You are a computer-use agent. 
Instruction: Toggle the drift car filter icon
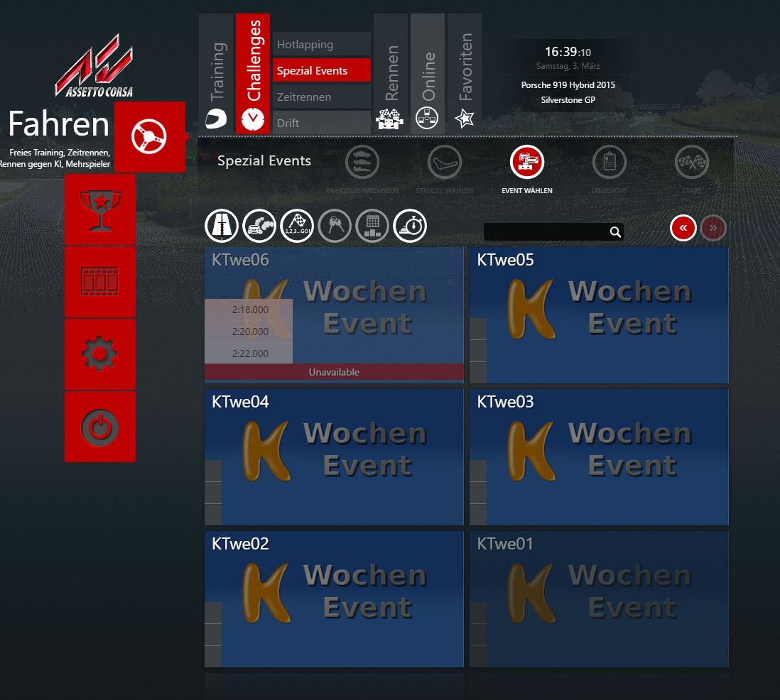[x=259, y=226]
